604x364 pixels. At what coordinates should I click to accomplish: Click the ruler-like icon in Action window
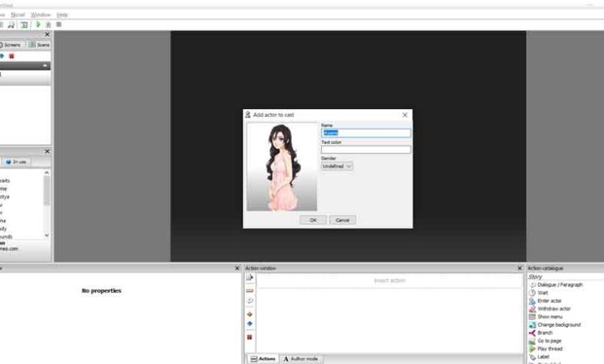pos(249,291)
